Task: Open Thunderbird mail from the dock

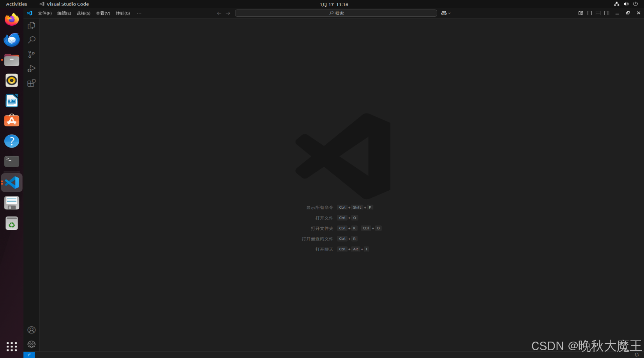Action: pyautogui.click(x=12, y=40)
